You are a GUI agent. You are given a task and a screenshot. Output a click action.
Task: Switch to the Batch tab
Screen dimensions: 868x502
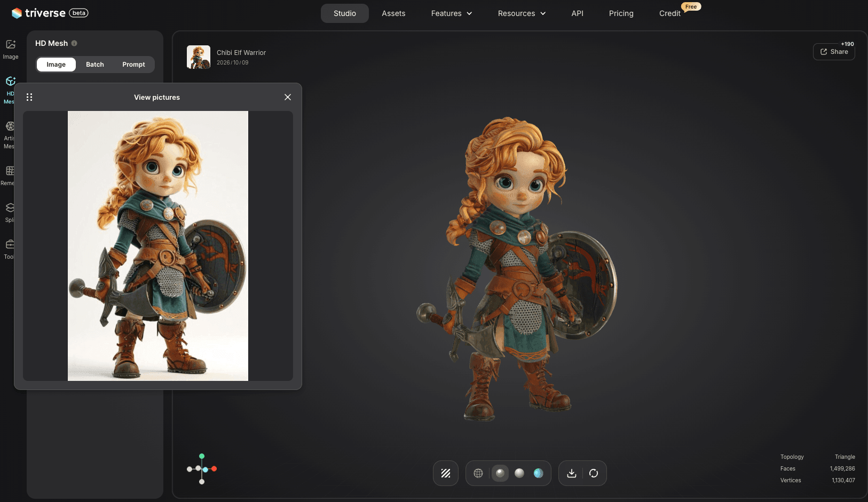[95, 65]
